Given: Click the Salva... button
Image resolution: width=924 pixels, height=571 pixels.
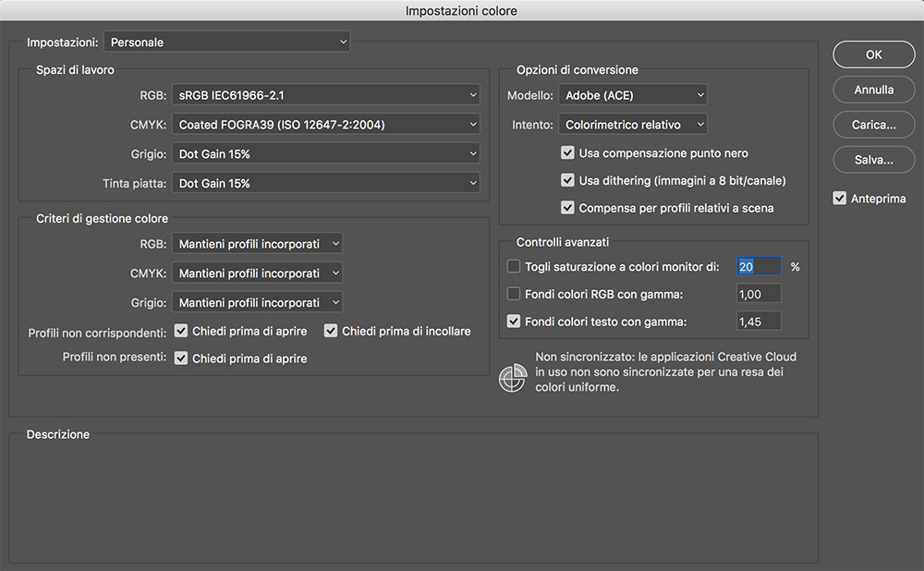Looking at the screenshot, I should point(873,160).
